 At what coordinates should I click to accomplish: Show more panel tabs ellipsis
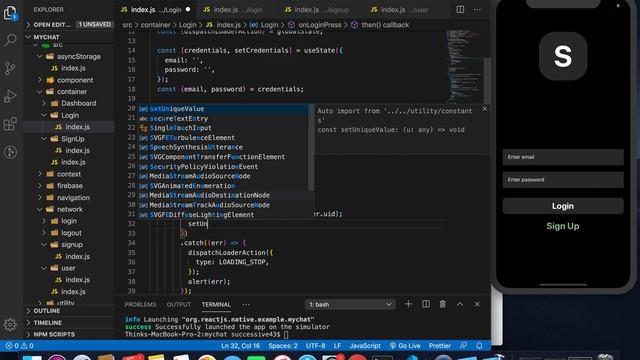pyautogui.click(x=246, y=304)
